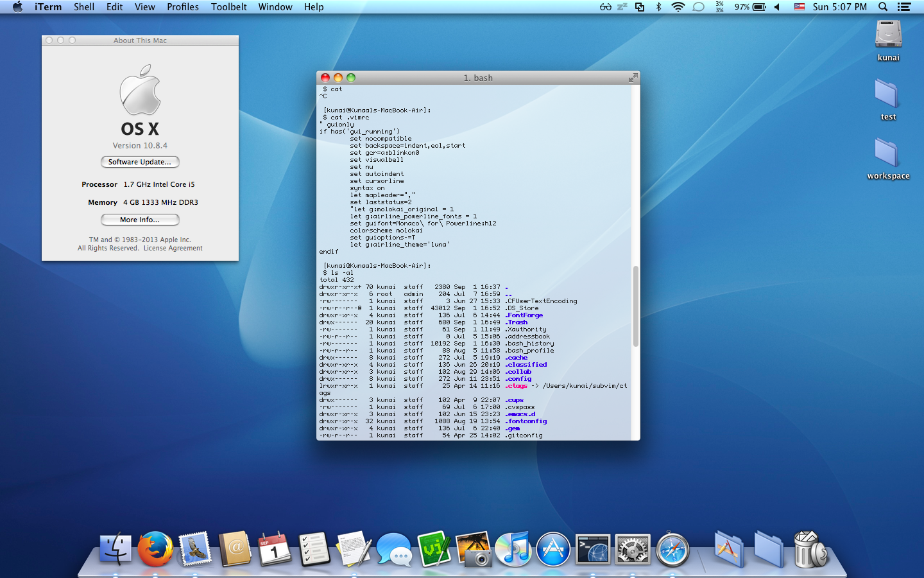Screen dimensions: 924x578
Task: Open the terminal-globe icon in the Dock
Action: [593, 550]
